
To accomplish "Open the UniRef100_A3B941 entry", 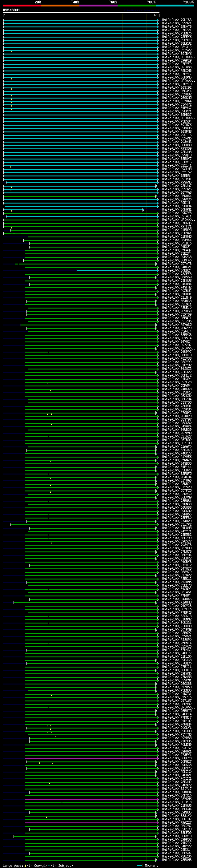I will pos(177,233).
